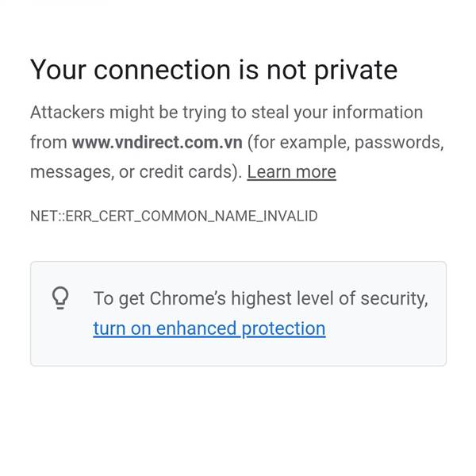Click the lightbulb tip icon

(60, 298)
